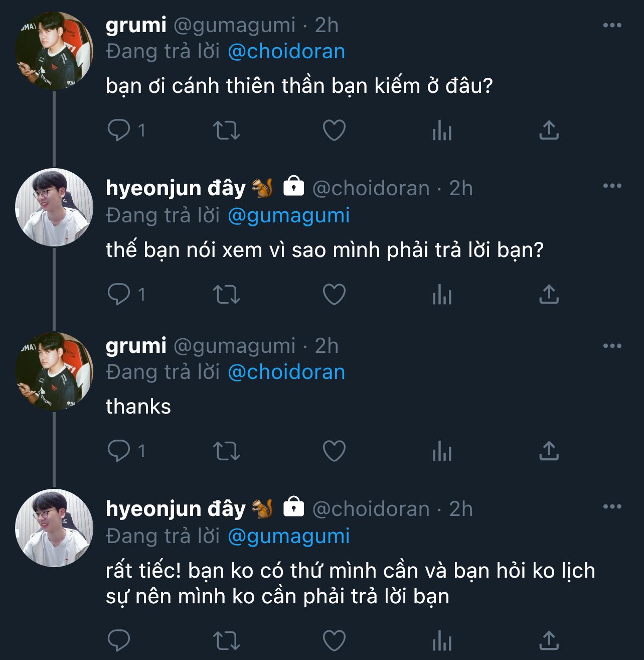644x660 pixels.
Task: Open more options on the "thanks" tweet
Action: (x=612, y=346)
